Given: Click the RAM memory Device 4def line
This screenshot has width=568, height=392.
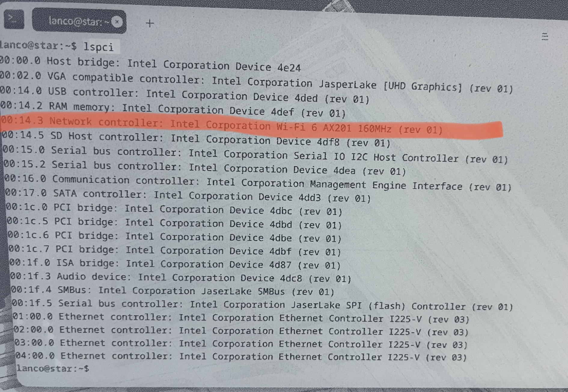Looking at the screenshot, I should click(x=173, y=109).
